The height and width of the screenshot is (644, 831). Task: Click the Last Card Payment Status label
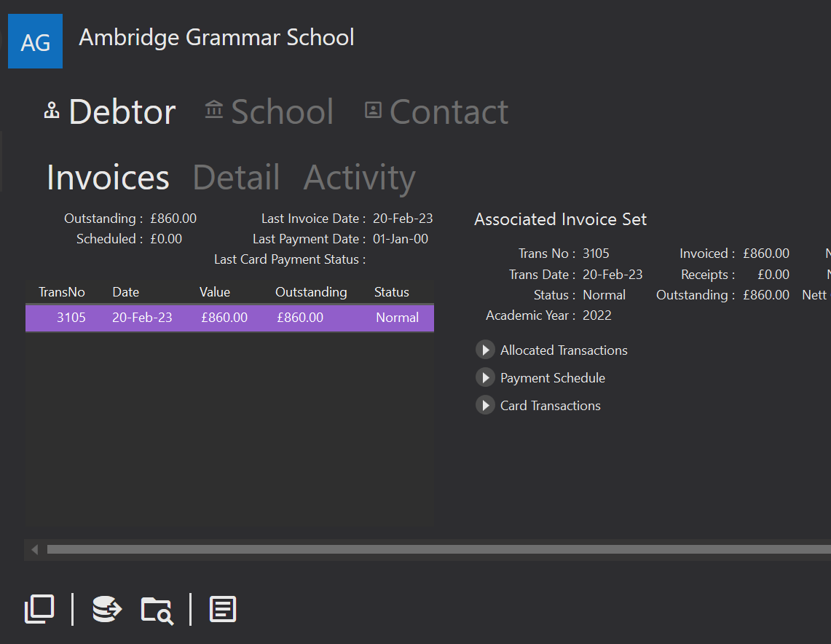click(x=290, y=259)
